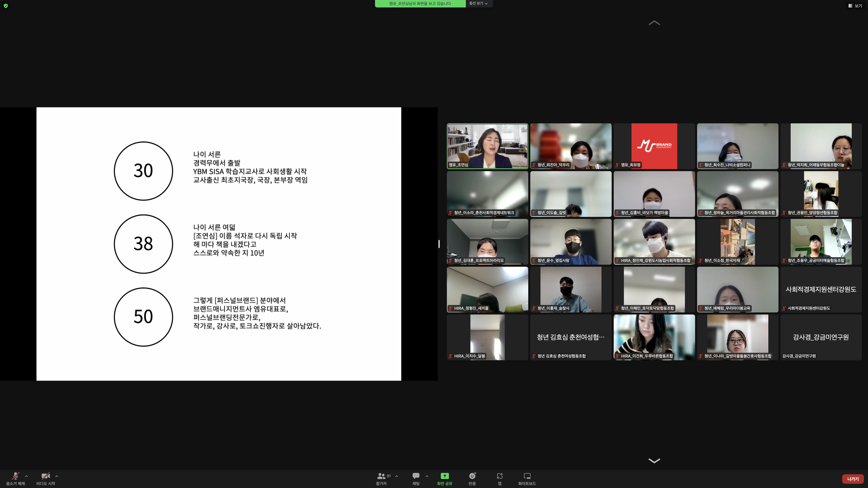
Task: Click divider handle between slide and gallery
Action: [x=439, y=244]
